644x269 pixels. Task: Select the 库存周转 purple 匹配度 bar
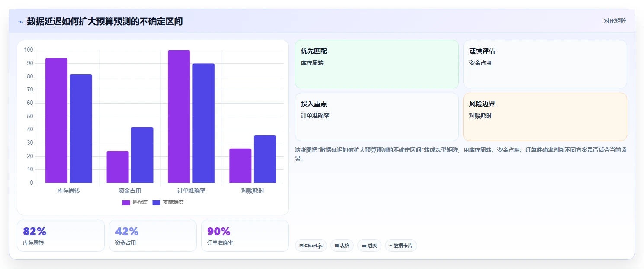point(56,120)
